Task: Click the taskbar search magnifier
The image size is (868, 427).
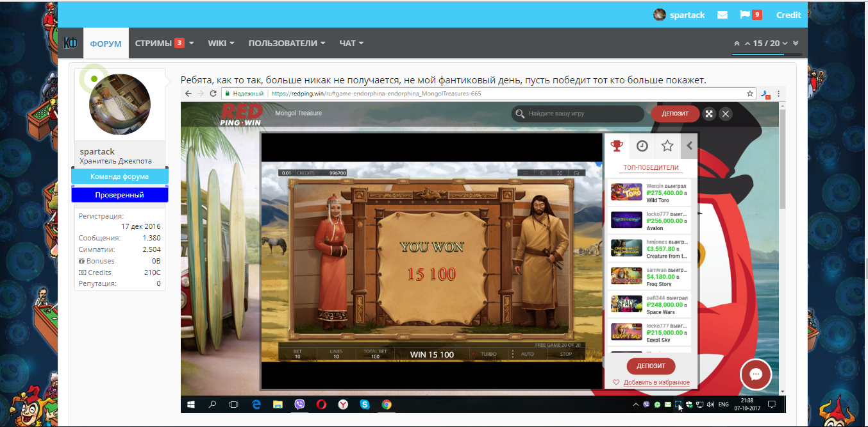Action: click(x=212, y=405)
